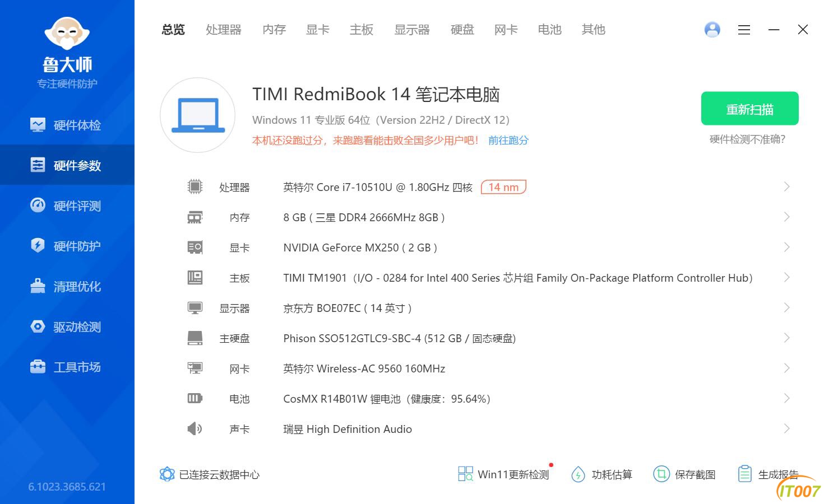
Task: Click Phison SSO512GTLC9-SBC-4 disk text
Action: coord(399,338)
